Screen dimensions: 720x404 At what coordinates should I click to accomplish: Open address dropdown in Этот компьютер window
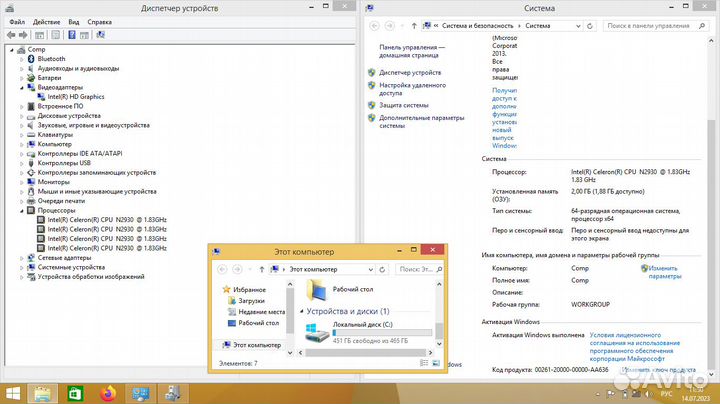(371, 269)
